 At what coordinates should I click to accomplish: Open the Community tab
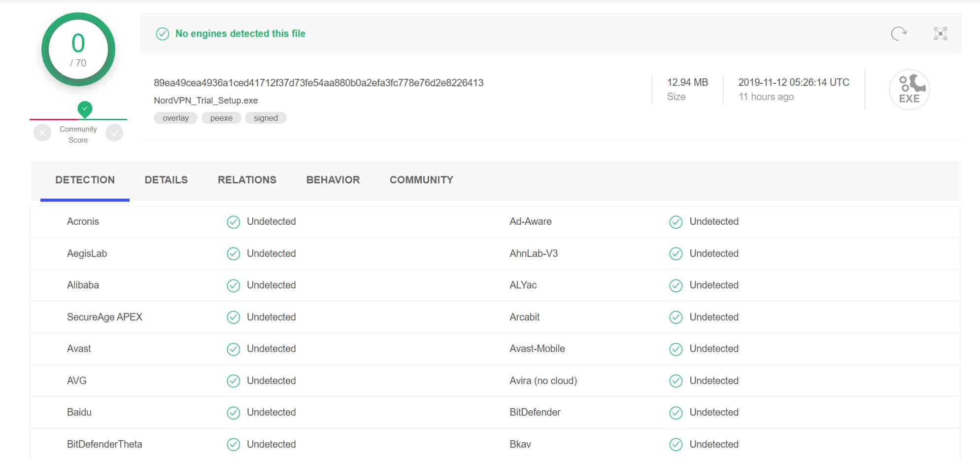[421, 180]
